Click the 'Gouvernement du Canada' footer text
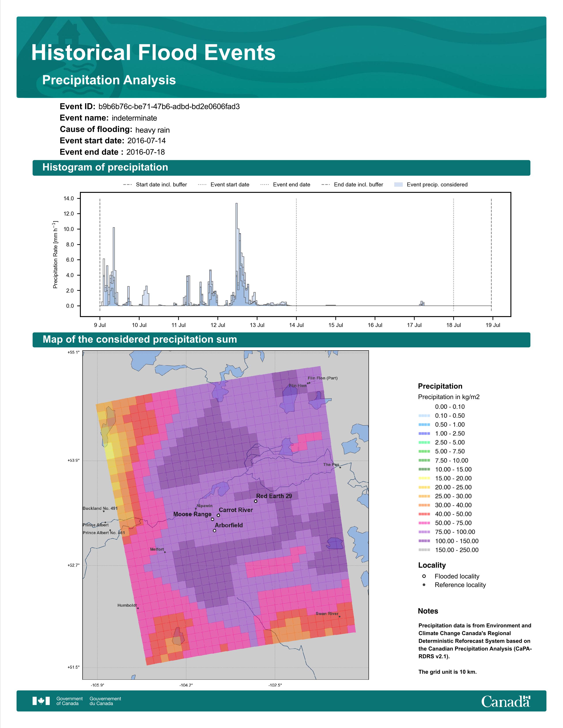This screenshot has width=563, height=728. 105,701
